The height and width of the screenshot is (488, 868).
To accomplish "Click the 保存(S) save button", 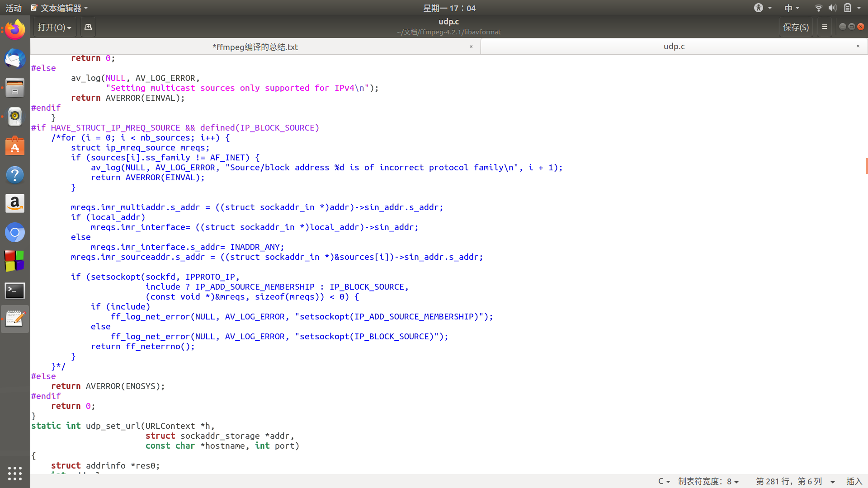I will (x=796, y=27).
